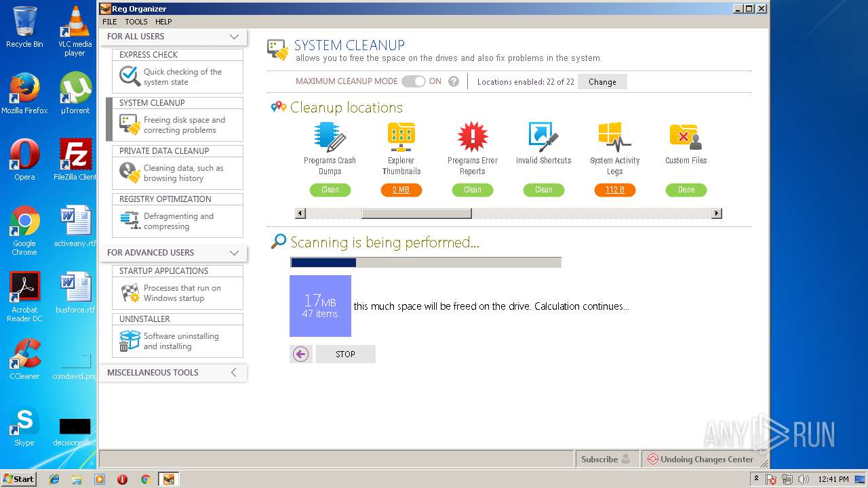Launch CCleaner desktop shortcut

24,359
